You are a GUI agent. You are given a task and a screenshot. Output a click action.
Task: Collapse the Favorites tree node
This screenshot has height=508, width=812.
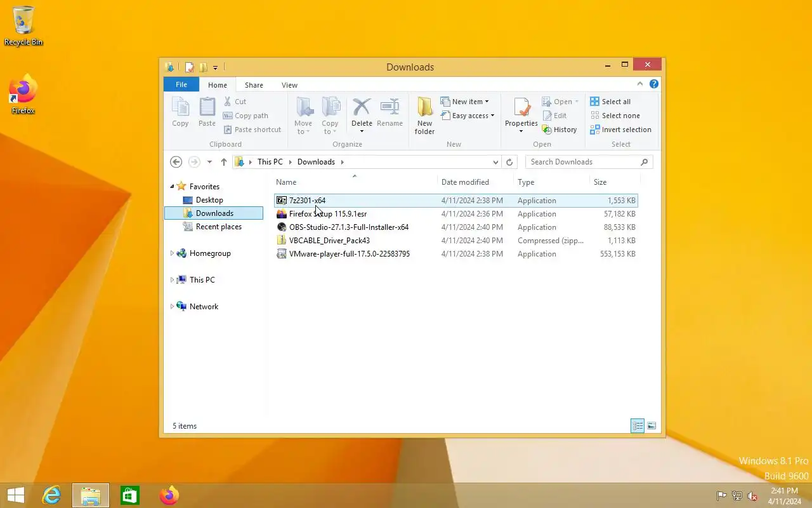(x=172, y=186)
